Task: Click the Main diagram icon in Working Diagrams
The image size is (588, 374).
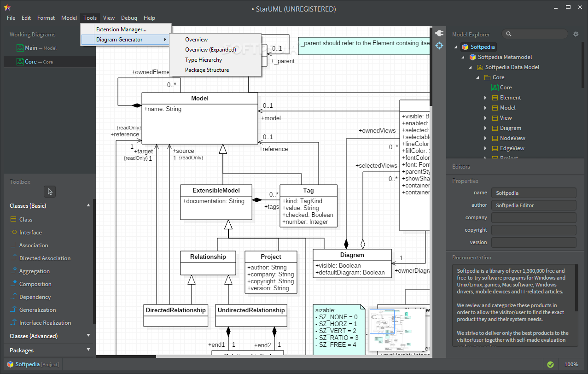Action: tap(20, 48)
